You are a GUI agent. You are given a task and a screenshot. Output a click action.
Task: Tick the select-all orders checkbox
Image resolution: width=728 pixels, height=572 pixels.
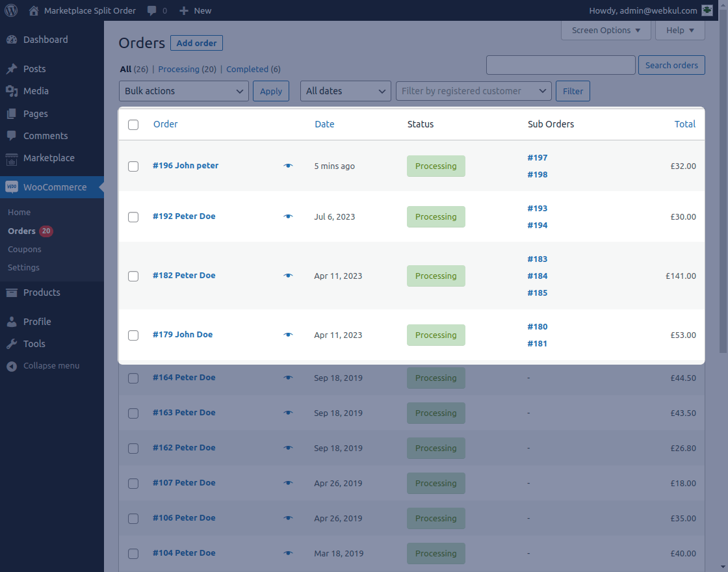click(133, 125)
